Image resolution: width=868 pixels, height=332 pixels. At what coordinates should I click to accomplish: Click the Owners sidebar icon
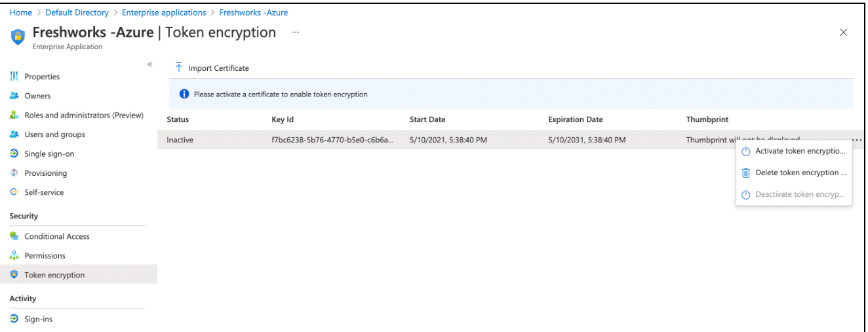(14, 96)
